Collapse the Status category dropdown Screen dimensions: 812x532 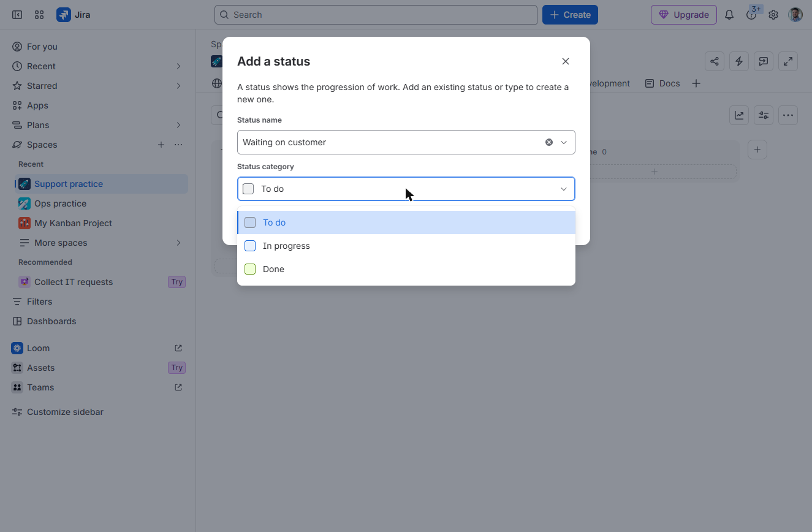tap(564, 189)
